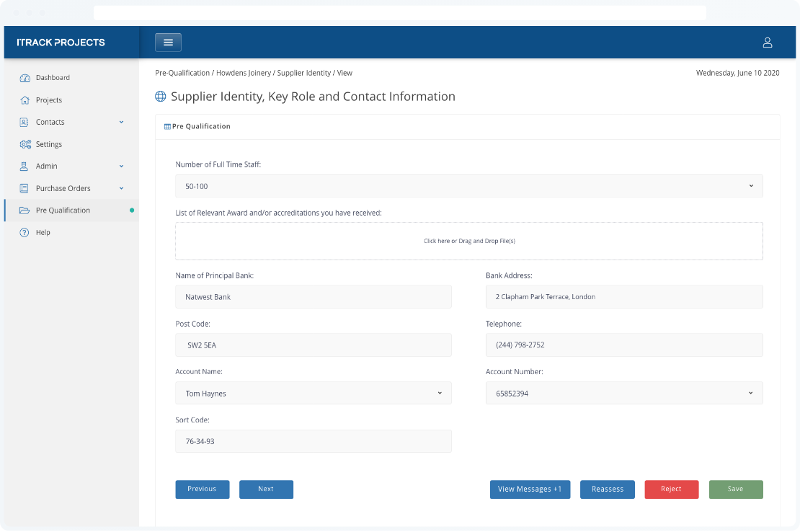Click the Sort Code input field

[x=313, y=441]
